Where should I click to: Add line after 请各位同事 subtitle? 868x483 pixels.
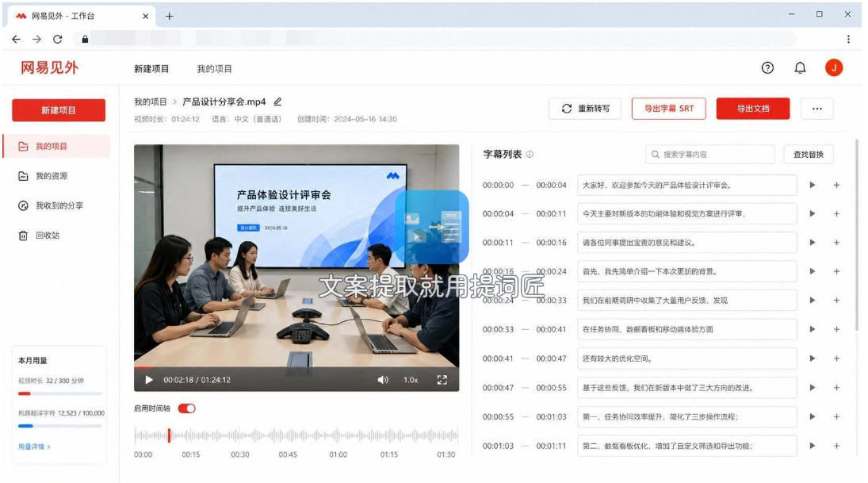pos(836,243)
